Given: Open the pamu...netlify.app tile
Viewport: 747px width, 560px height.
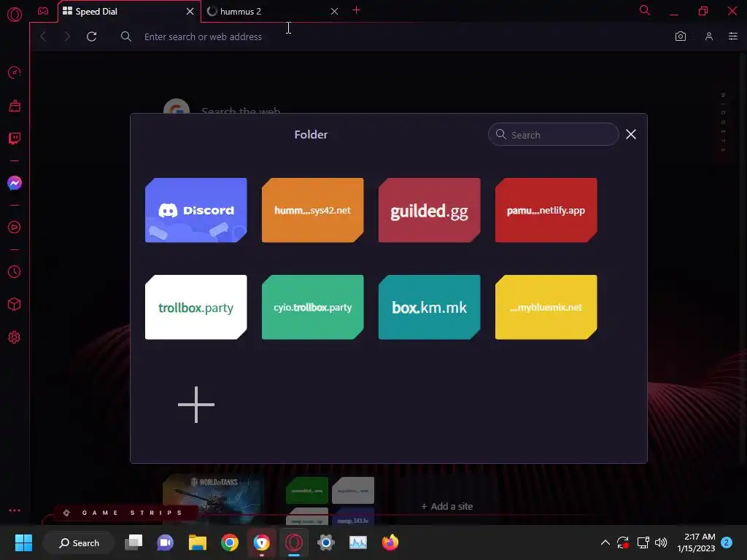Looking at the screenshot, I should tap(546, 210).
